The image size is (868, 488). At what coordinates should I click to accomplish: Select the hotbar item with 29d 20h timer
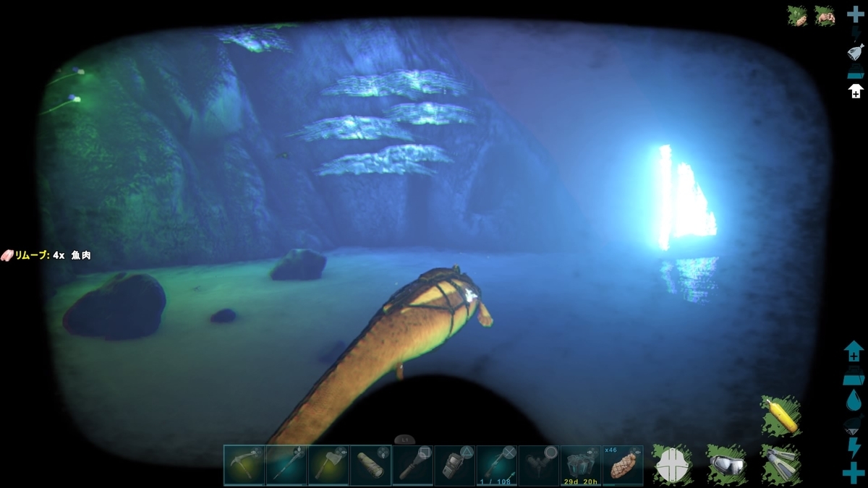[581, 465]
